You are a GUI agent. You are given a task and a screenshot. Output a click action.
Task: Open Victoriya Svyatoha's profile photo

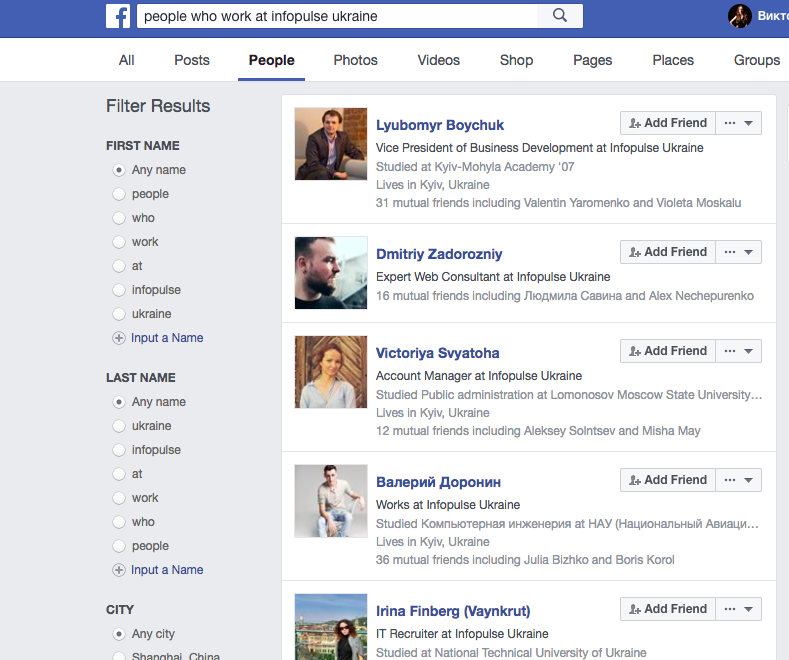tap(331, 372)
